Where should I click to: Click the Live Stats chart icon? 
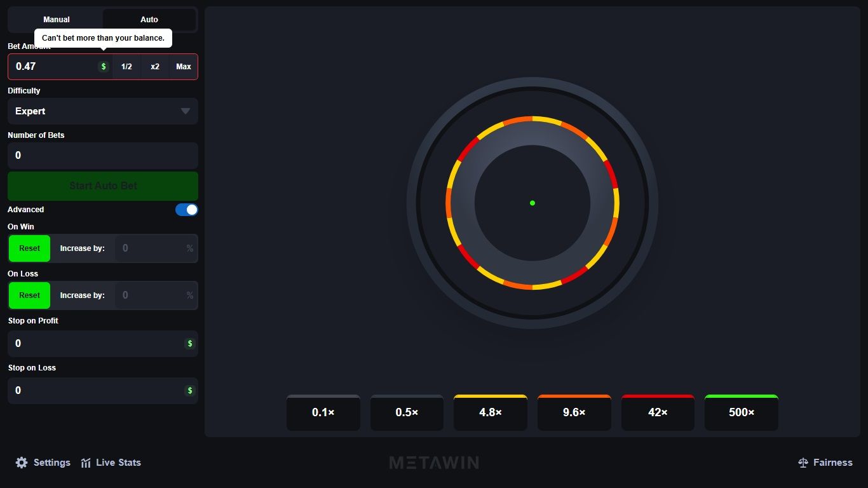[86, 463]
